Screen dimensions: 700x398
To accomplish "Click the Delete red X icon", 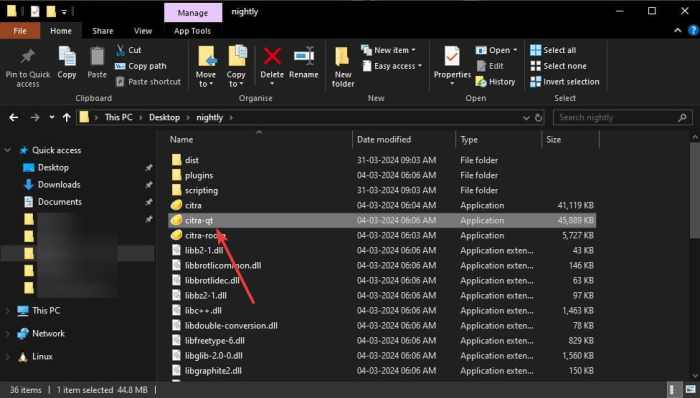I will (272, 57).
